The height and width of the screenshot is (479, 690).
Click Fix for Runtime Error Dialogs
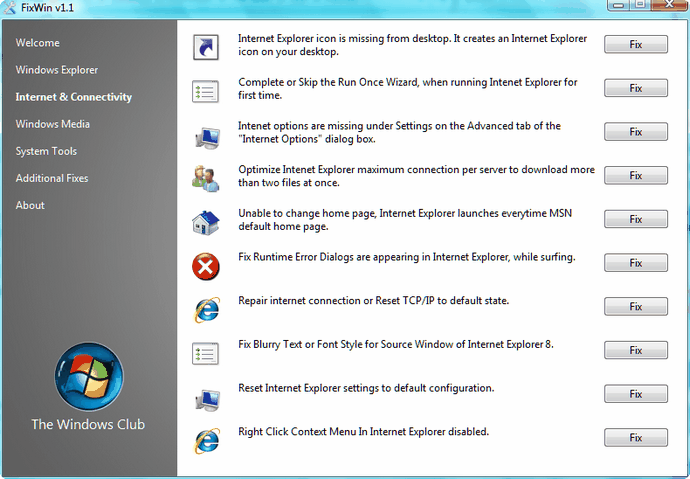(636, 263)
